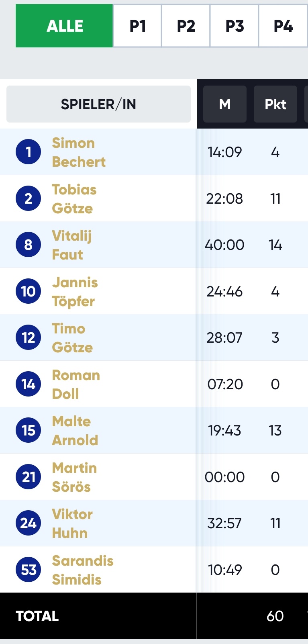Image resolution: width=308 pixels, height=644 pixels.
Task: Click jersey number 53 badge
Action: pyautogui.click(x=28, y=570)
